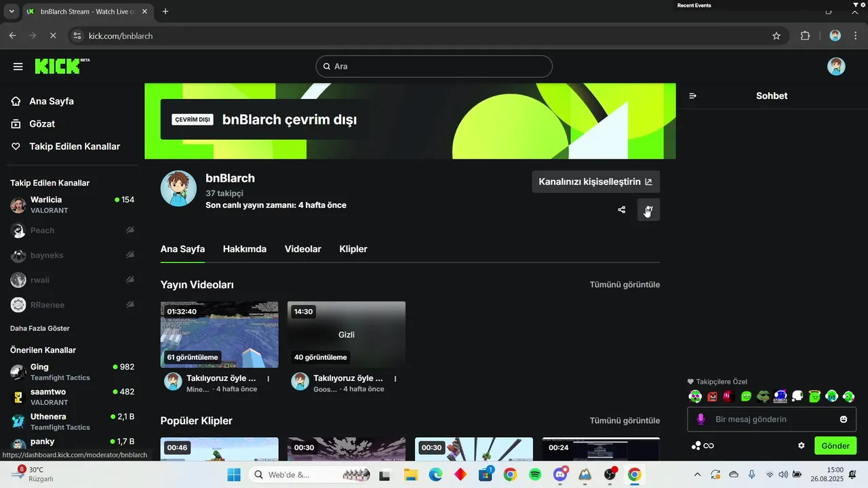Viewport: 868px width, 488px height.
Task: Insert the crying headphones emote
Action: coord(831,396)
